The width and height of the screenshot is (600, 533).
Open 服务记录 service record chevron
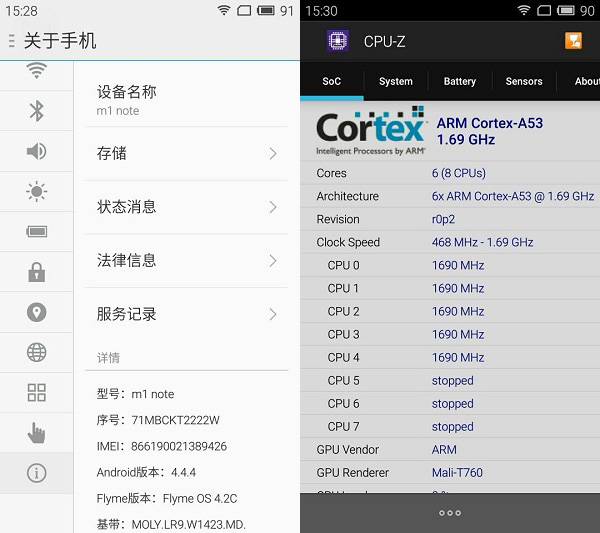click(x=272, y=314)
